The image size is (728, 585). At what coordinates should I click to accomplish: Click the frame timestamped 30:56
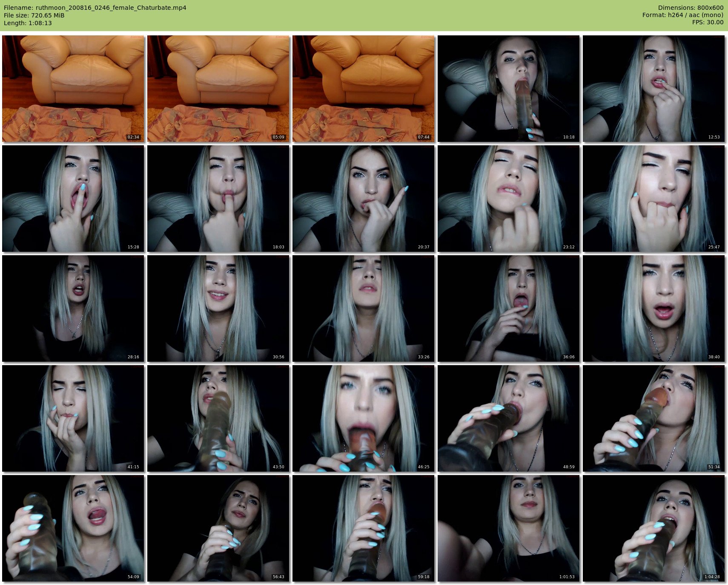pyautogui.click(x=218, y=308)
